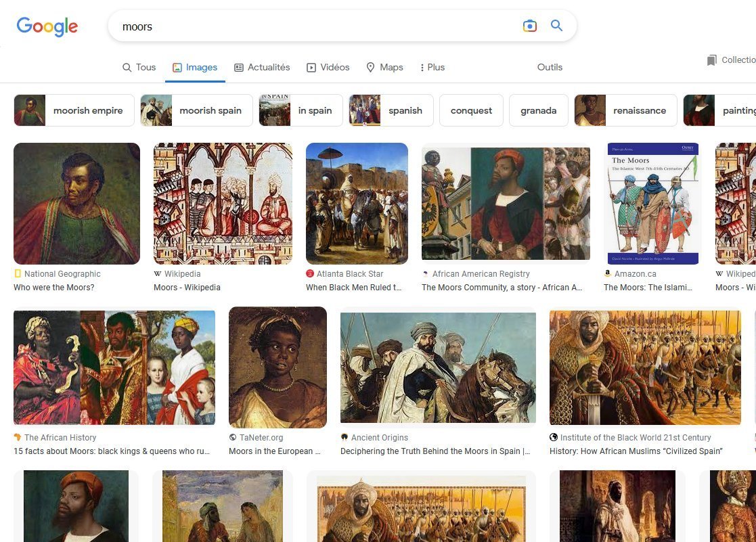The height and width of the screenshot is (542, 756).
Task: Open Ancient Origins horsemen painting
Action: pos(439,367)
